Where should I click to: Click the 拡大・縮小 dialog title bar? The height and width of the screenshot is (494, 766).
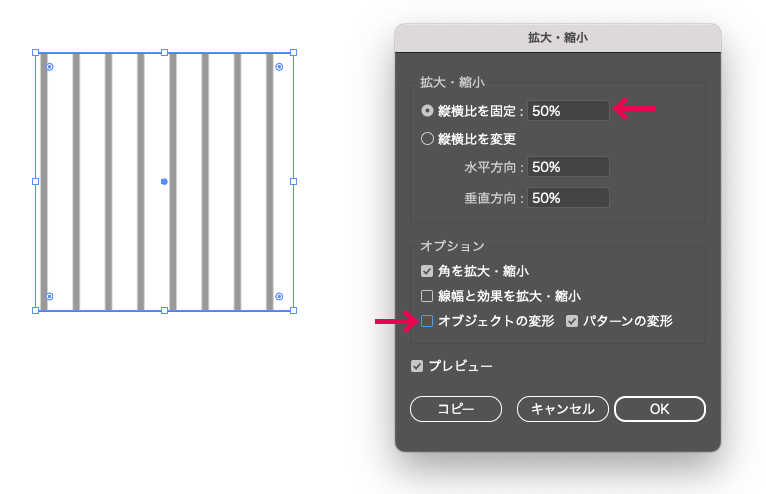pyautogui.click(x=558, y=38)
